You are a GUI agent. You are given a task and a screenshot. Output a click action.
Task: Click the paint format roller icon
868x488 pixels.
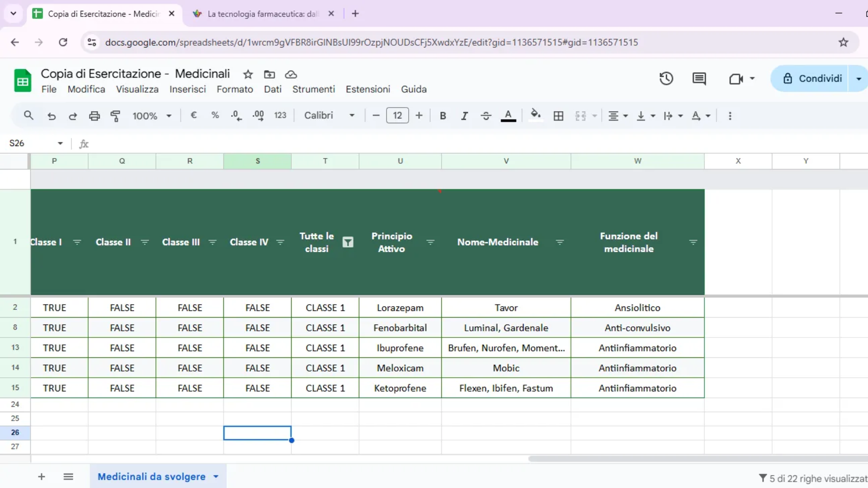(x=116, y=116)
